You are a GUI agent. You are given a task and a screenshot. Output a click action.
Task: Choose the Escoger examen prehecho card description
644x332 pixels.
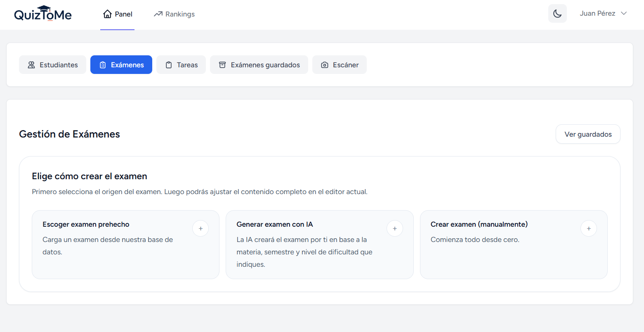[x=107, y=246]
